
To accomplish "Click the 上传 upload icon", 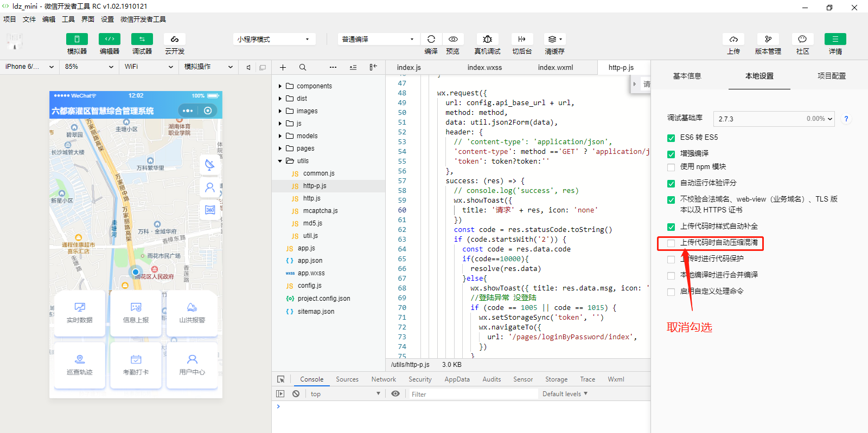I will 733,39.
